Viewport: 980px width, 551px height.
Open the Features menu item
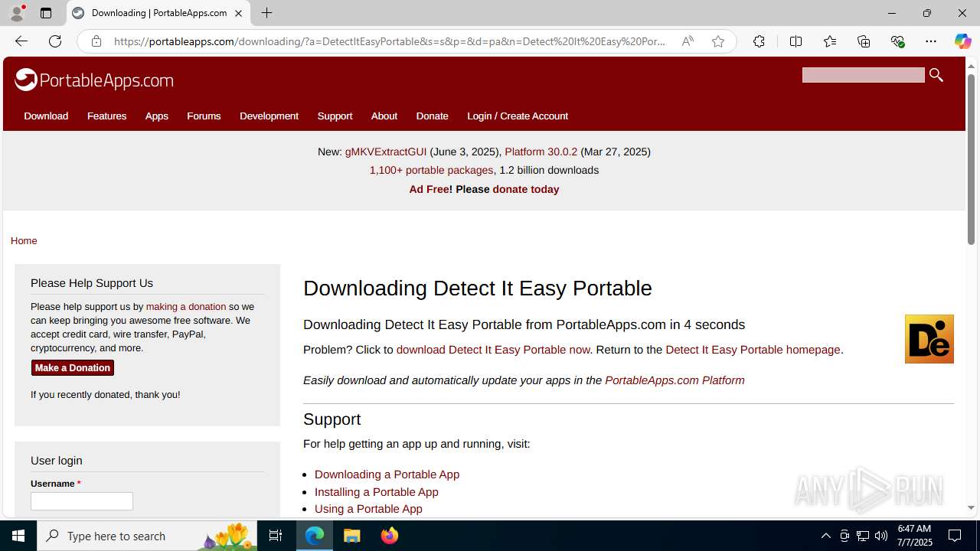pos(106,116)
